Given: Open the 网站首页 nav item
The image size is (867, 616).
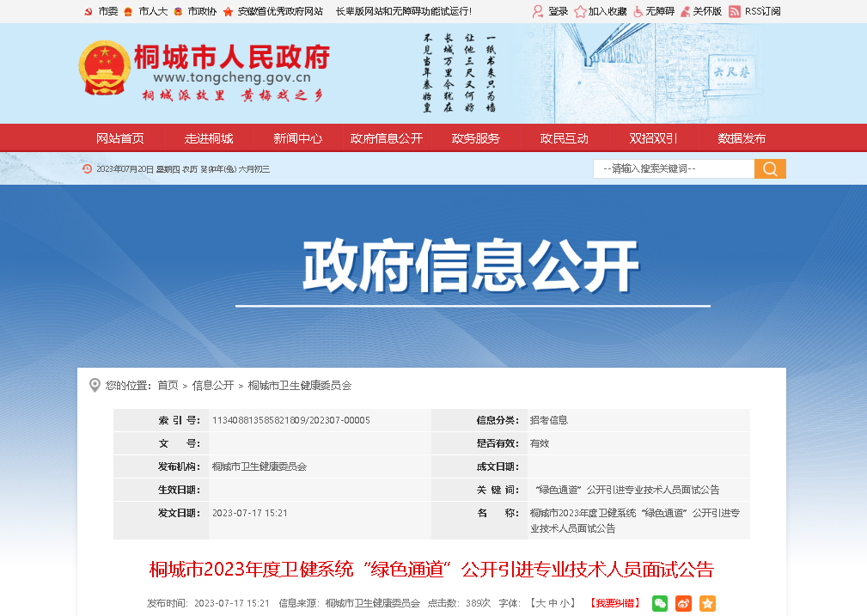Looking at the screenshot, I should coord(120,138).
